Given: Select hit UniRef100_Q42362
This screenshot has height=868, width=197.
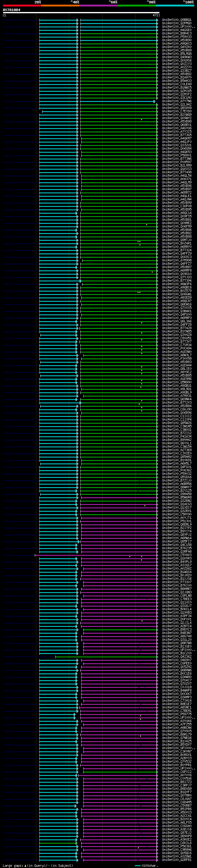Looking at the screenshot, I should (x=177, y=656).
